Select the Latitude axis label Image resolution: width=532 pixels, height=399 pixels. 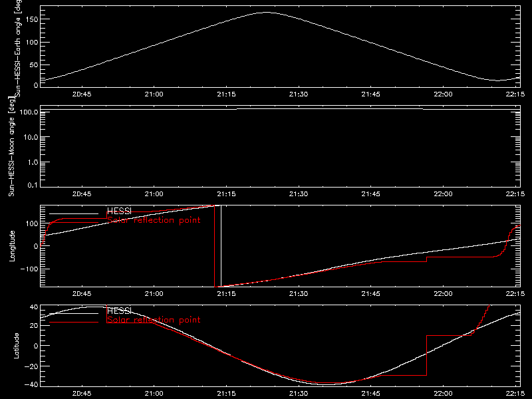point(16,346)
